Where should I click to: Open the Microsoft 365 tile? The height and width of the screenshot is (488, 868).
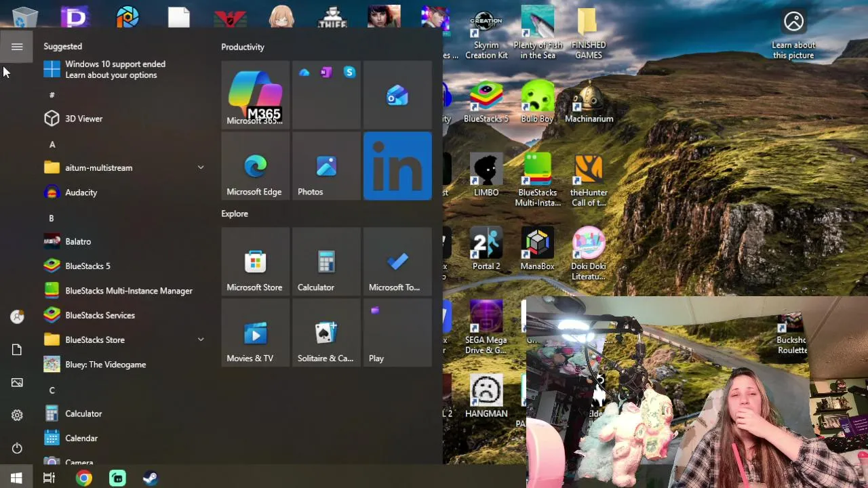255,95
